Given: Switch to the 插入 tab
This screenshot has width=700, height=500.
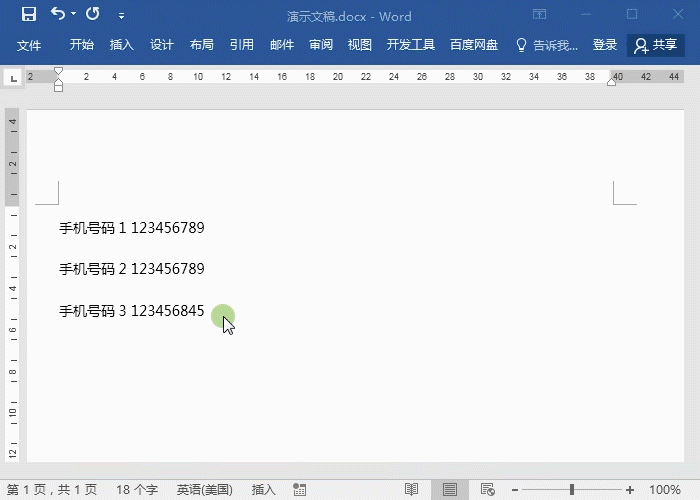Looking at the screenshot, I should point(121,45).
